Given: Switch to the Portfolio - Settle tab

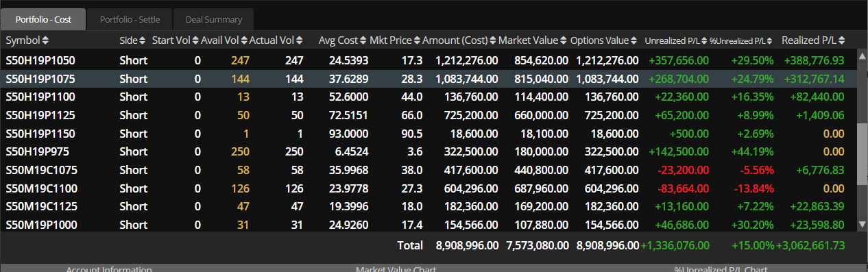Looking at the screenshot, I should pos(130,19).
